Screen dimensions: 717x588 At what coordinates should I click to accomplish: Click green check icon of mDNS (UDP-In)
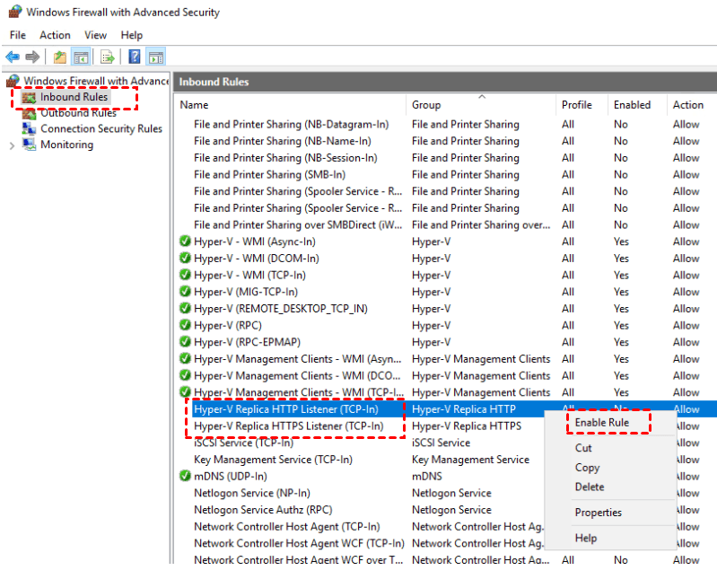[x=185, y=476]
